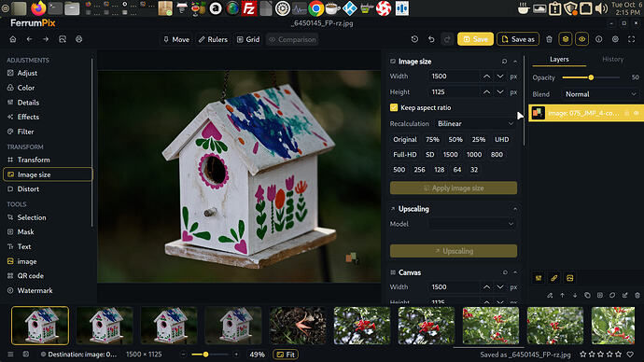Uncheck Keep aspect ratio
Viewport: 644px width, 362px height.
(x=394, y=107)
